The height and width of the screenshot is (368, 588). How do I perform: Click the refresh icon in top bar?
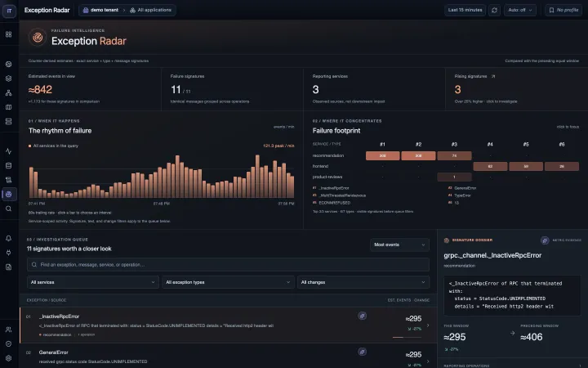[494, 10]
